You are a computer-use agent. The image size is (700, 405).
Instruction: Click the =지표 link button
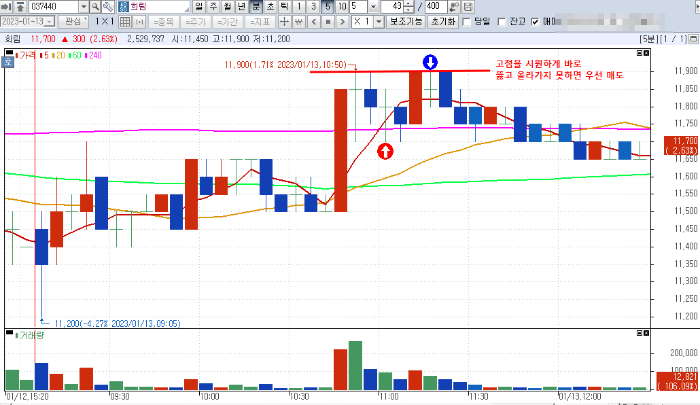(260, 21)
